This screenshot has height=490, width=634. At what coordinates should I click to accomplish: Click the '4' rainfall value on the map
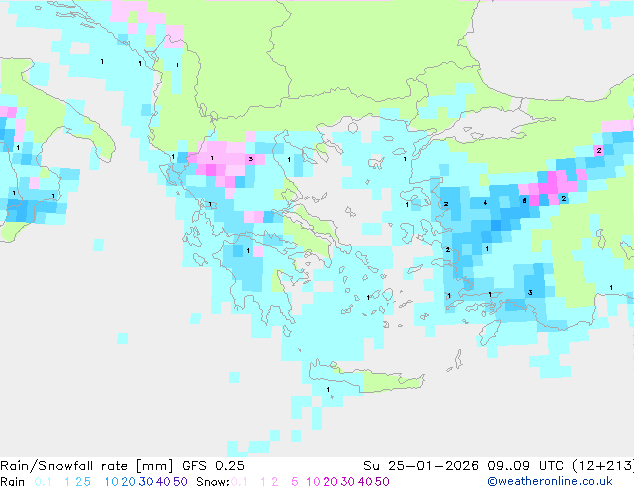[485, 203]
